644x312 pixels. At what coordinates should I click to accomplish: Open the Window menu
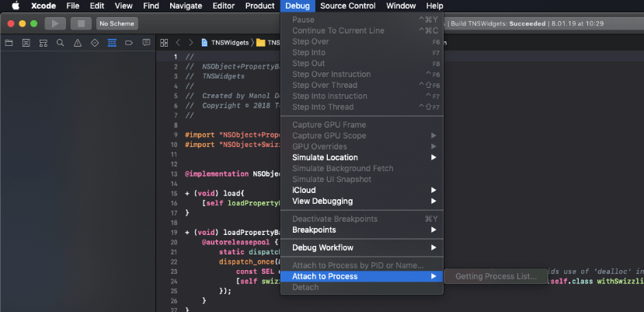(x=401, y=5)
